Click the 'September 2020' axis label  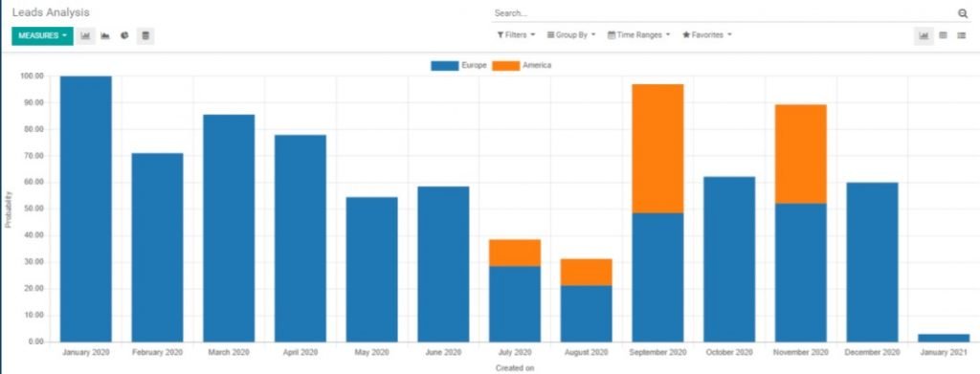657,353
